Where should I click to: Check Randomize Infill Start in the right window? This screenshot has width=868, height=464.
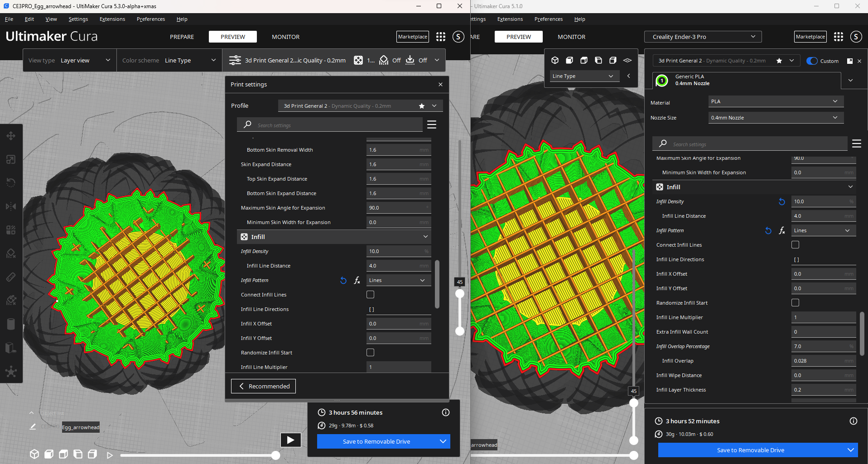[x=795, y=302]
